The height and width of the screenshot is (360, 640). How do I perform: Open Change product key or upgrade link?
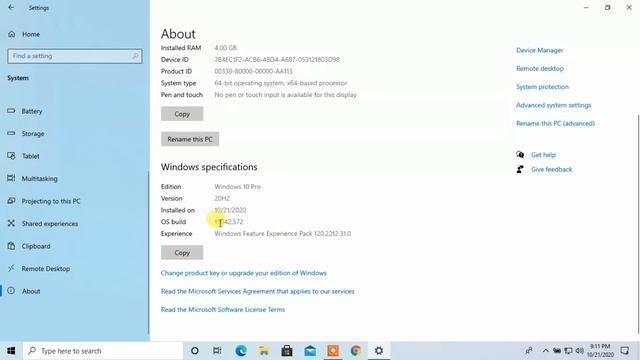click(244, 273)
